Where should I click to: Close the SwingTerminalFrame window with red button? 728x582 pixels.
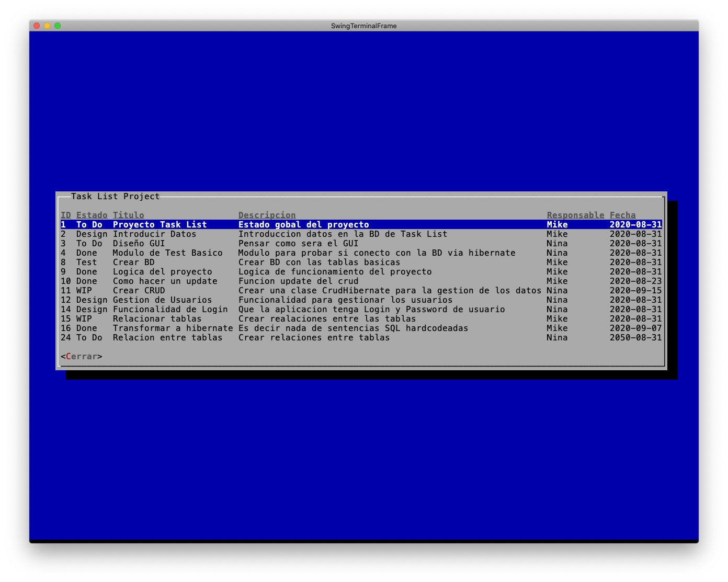(x=37, y=26)
